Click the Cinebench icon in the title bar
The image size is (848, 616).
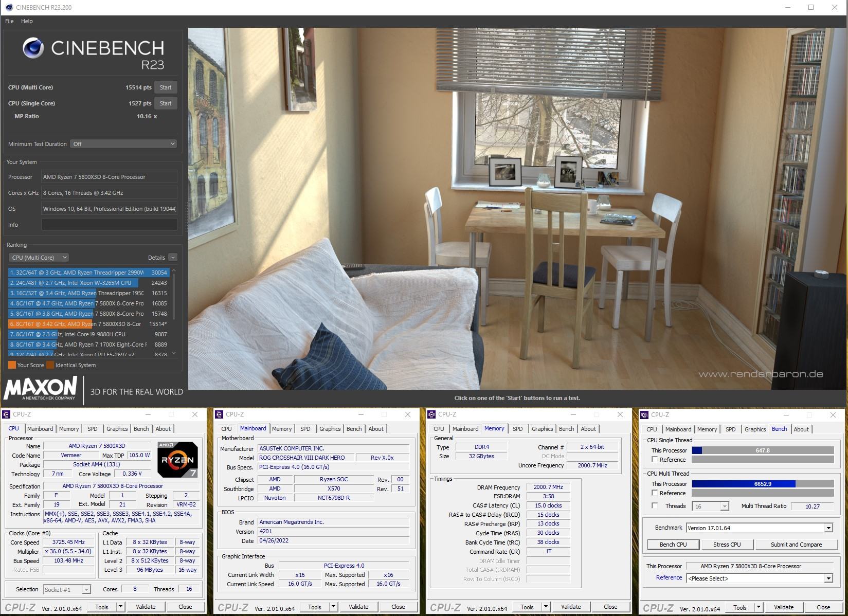[x=9, y=7]
